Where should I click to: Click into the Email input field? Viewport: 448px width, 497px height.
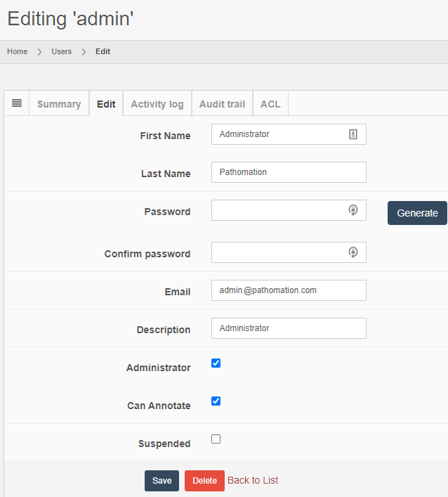pos(288,290)
